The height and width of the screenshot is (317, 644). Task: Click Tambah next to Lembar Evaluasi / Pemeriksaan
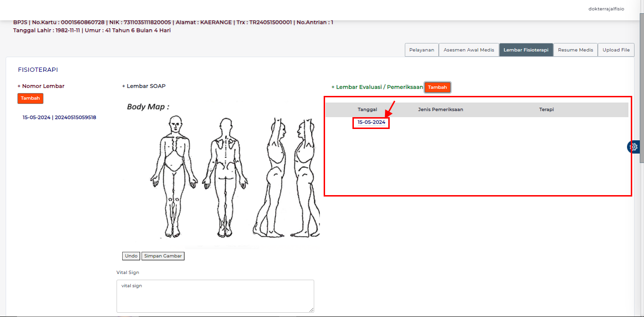tap(437, 87)
